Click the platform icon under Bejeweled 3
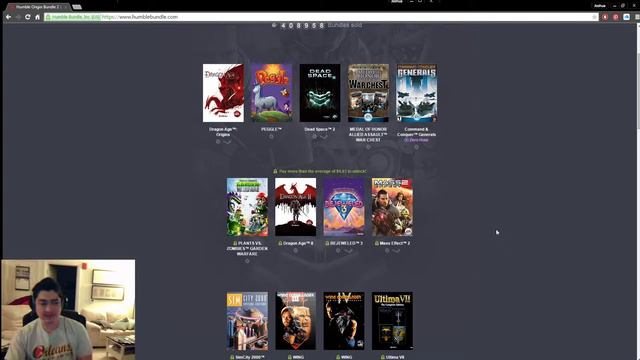The height and width of the screenshot is (360, 640). pyautogui.click(x=338, y=250)
